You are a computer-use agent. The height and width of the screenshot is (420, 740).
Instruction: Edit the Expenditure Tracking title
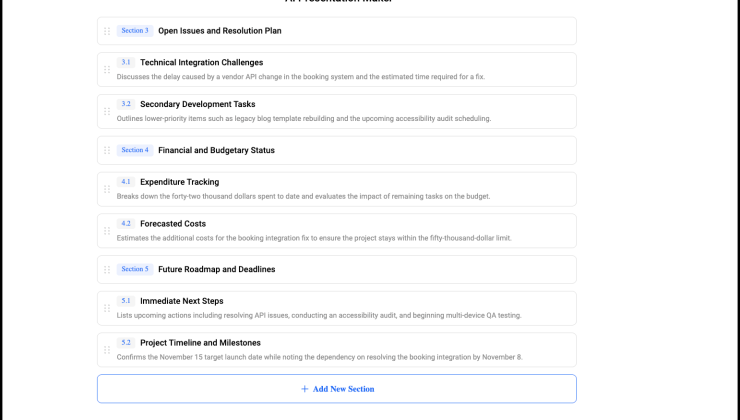(179, 182)
